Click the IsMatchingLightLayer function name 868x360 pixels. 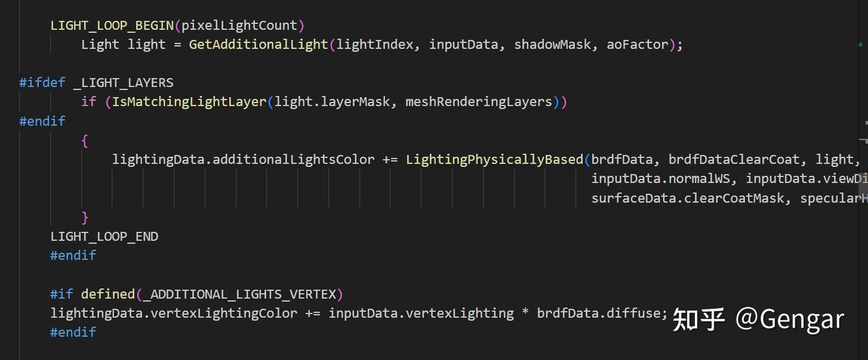[189, 102]
